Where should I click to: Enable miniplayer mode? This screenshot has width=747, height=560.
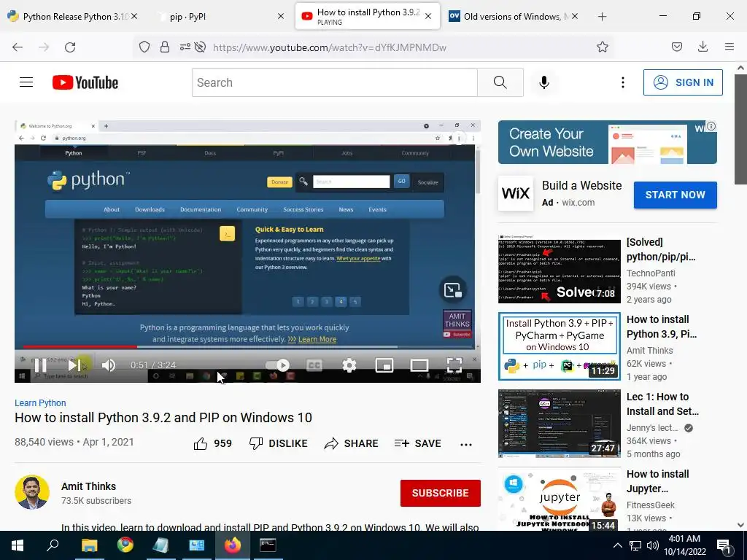[384, 365]
